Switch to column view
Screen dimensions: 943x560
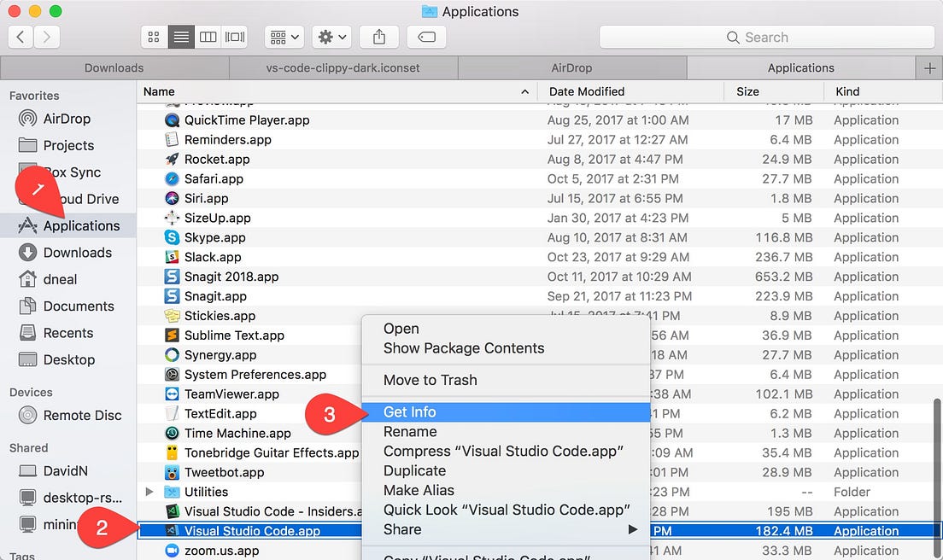(208, 37)
